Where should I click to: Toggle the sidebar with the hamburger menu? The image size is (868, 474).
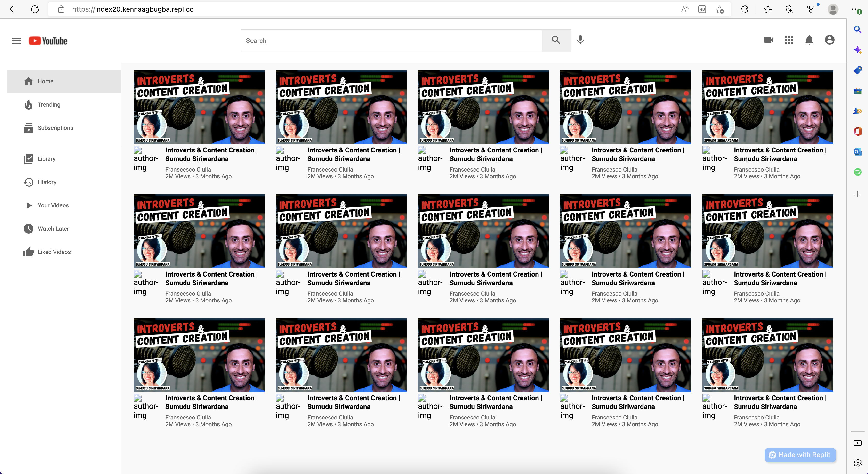(x=16, y=40)
